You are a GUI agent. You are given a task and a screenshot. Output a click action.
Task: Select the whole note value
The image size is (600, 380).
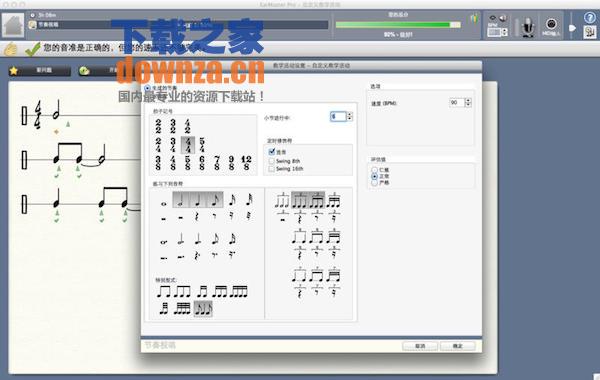click(x=164, y=204)
